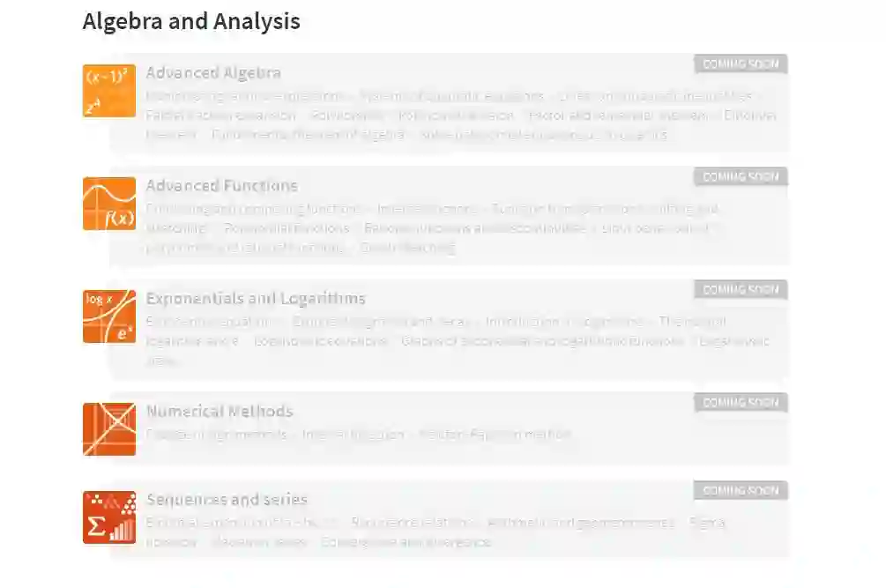The height and width of the screenshot is (588, 886).
Task: Click the Sequences and series sigma icon
Action: 109,517
